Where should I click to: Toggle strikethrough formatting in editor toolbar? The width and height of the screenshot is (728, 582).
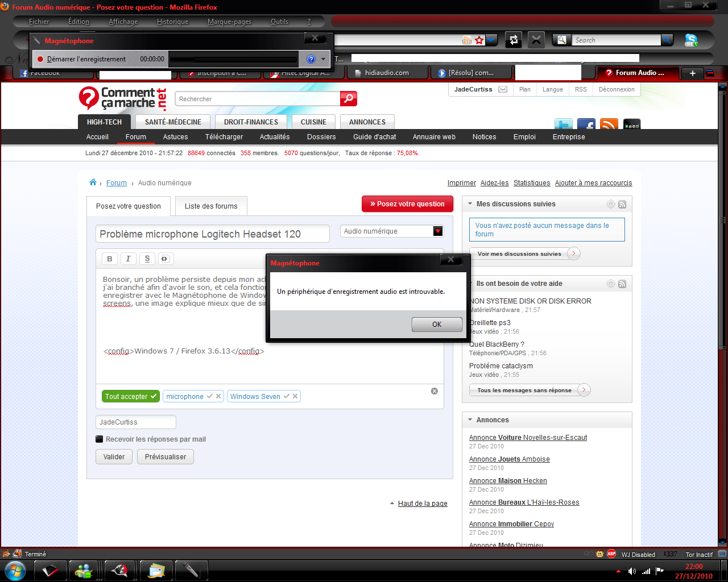tap(147, 259)
